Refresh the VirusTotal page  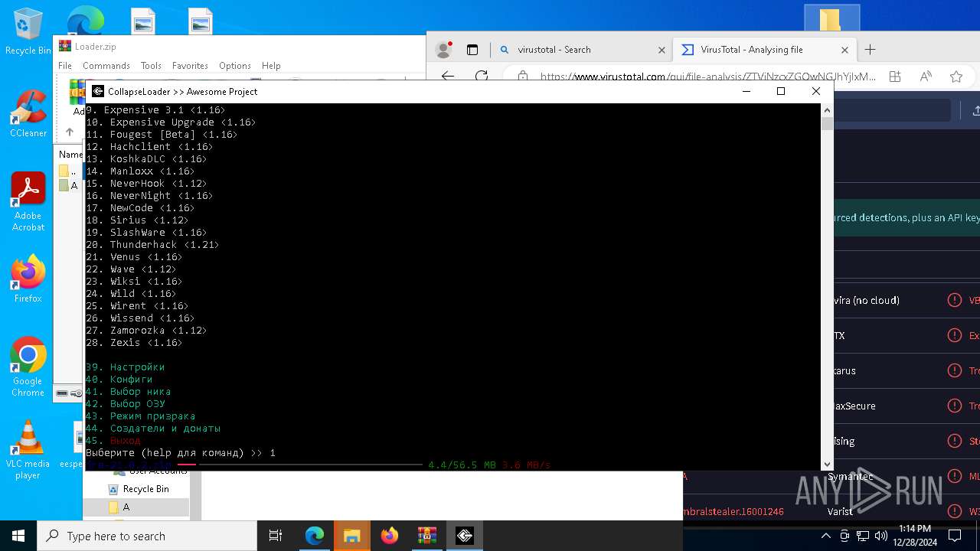click(482, 77)
